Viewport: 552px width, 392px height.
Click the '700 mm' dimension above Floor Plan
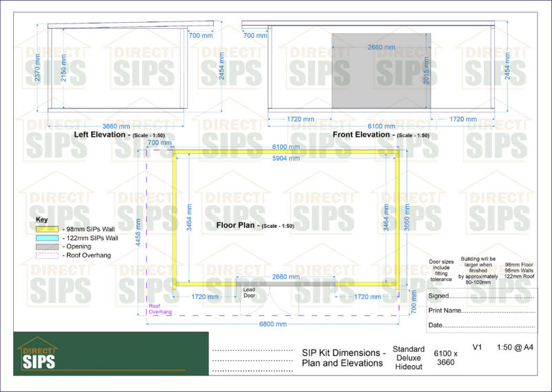159,143
